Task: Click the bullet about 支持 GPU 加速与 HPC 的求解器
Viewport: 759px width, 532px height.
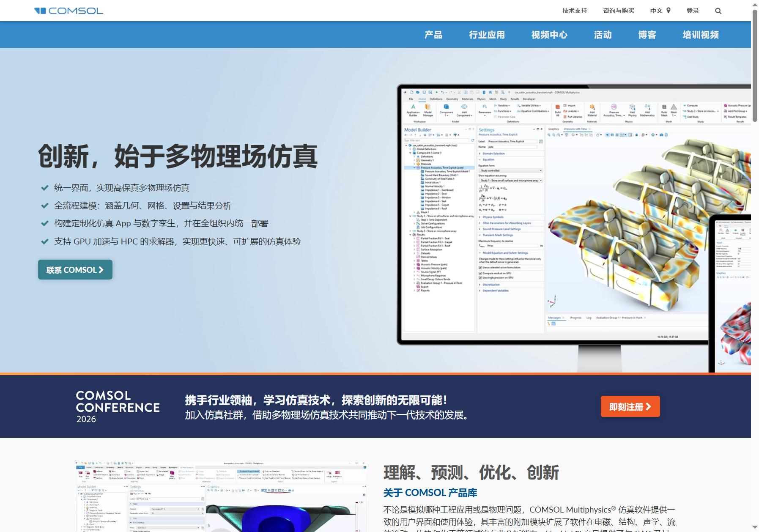Action: pyautogui.click(x=178, y=241)
